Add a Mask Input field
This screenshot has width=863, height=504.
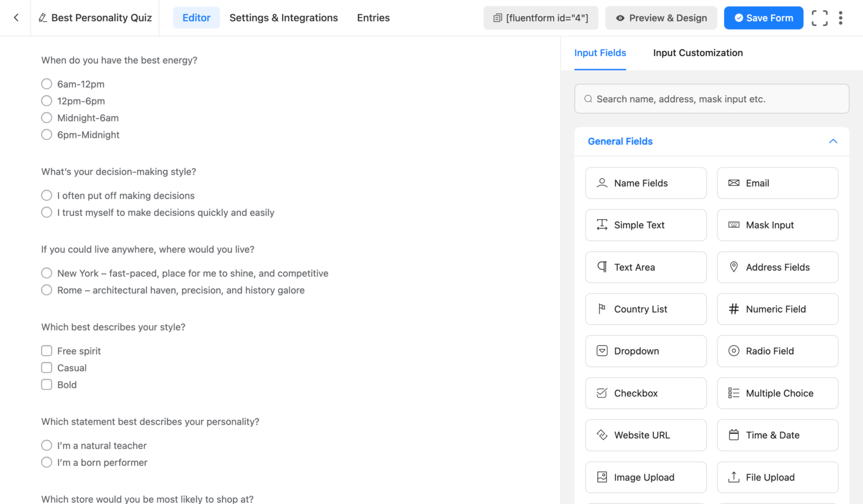coord(777,225)
